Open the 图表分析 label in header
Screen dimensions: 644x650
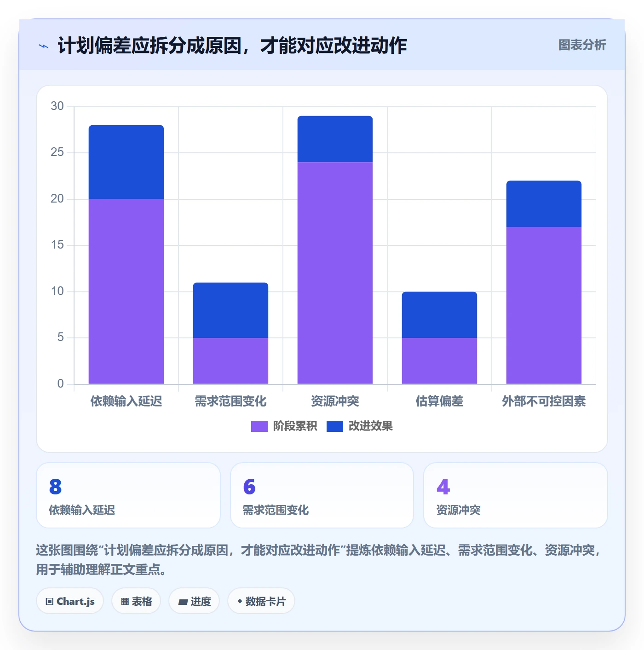582,45
